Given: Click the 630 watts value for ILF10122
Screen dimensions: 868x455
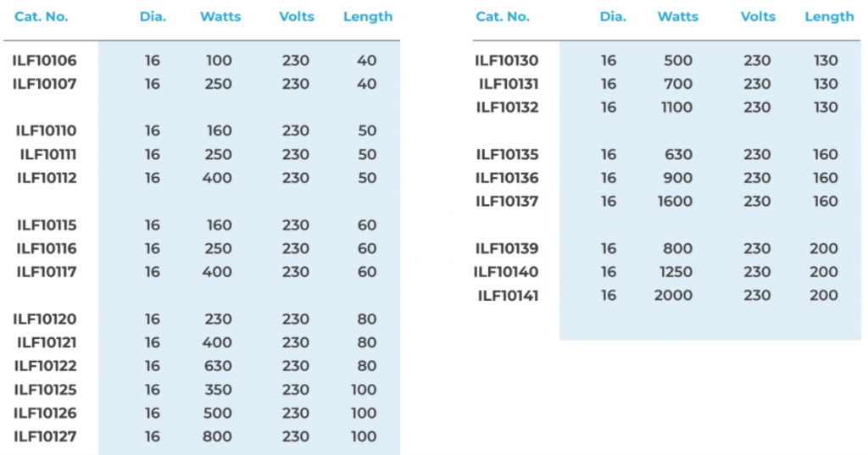Looking at the screenshot, I should tap(218, 366).
